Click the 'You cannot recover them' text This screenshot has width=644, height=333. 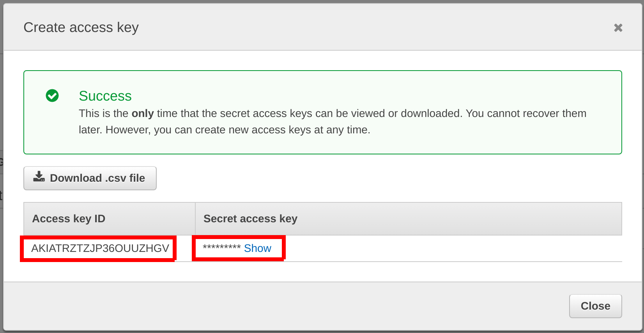point(526,113)
